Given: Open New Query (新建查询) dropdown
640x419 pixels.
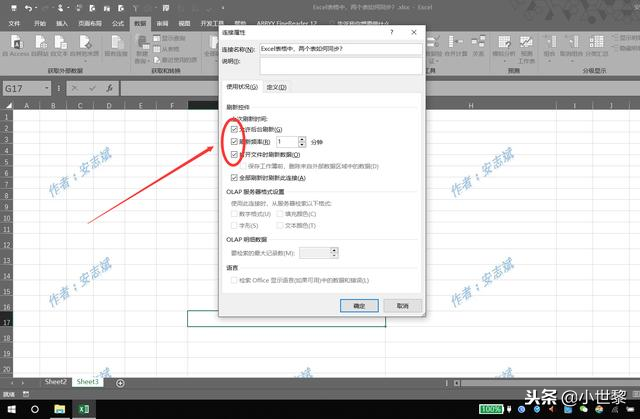Looking at the screenshot, I should pyautogui.click(x=142, y=49).
